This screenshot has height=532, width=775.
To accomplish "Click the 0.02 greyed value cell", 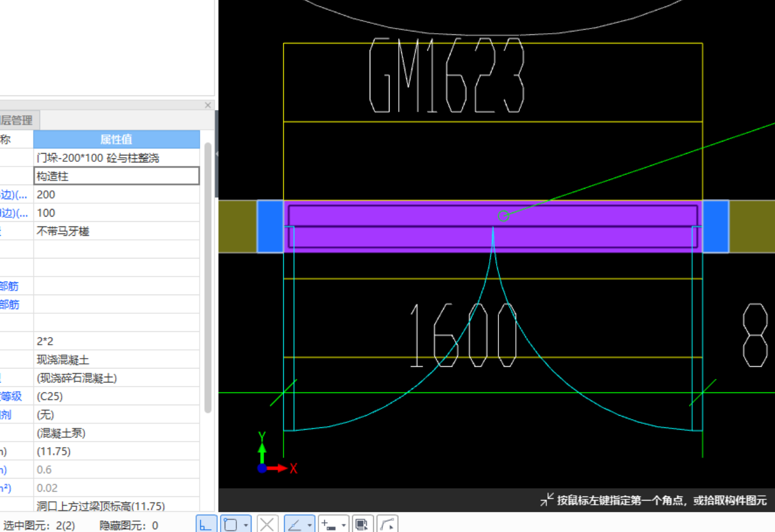I will tap(116, 488).
